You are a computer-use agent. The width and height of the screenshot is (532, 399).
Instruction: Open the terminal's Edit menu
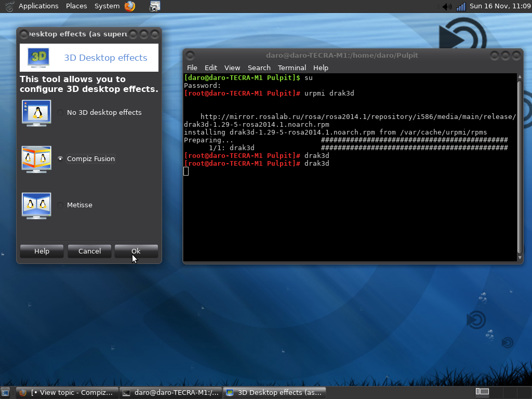[211, 68]
